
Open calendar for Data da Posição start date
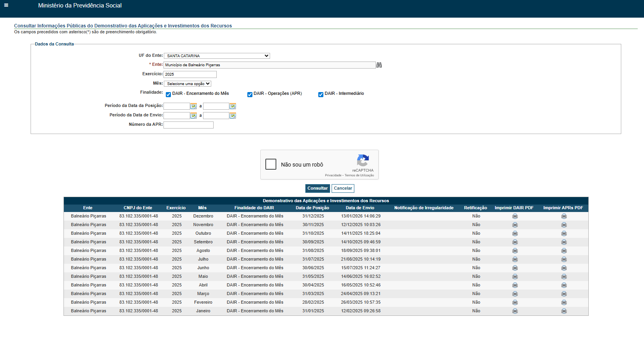(x=193, y=106)
